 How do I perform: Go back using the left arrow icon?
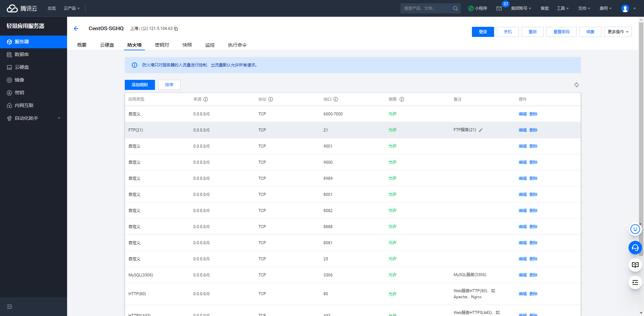click(76, 29)
